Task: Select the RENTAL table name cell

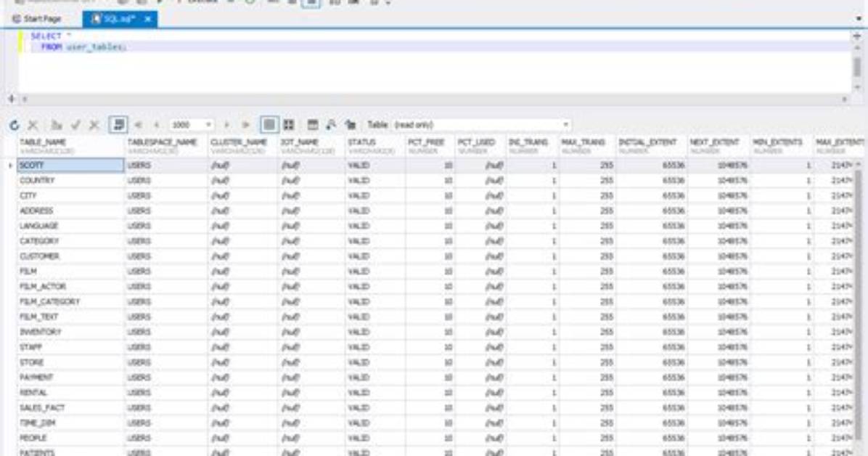Action: coord(70,392)
